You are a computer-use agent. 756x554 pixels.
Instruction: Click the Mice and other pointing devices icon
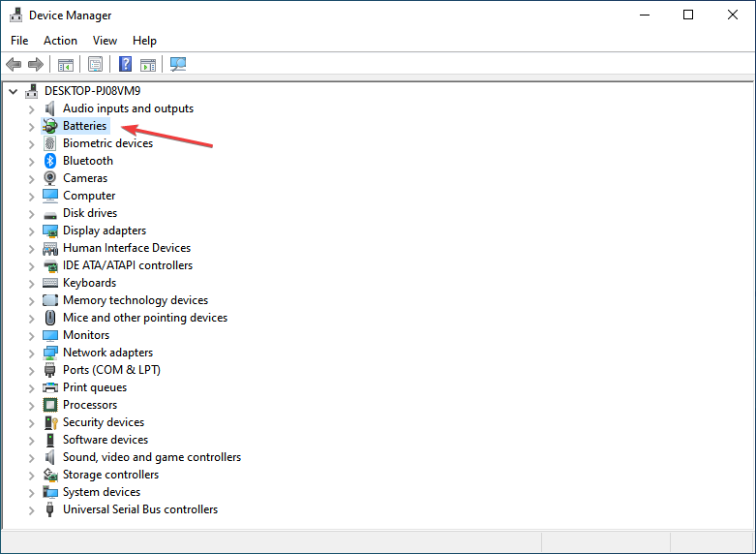[50, 318]
